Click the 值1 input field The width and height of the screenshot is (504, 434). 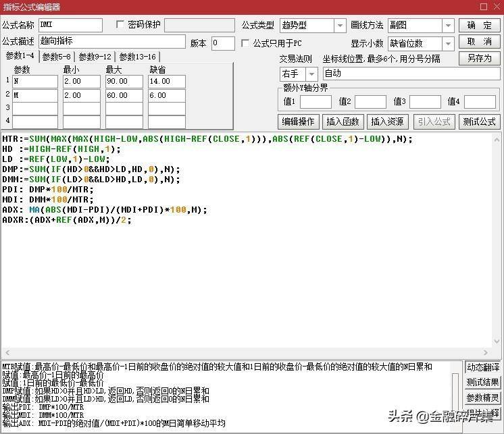point(316,102)
